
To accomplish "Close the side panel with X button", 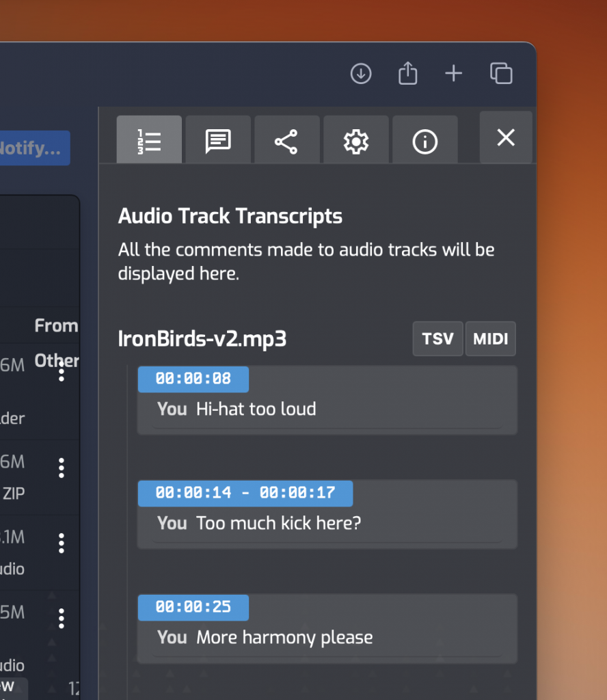I will click(506, 137).
